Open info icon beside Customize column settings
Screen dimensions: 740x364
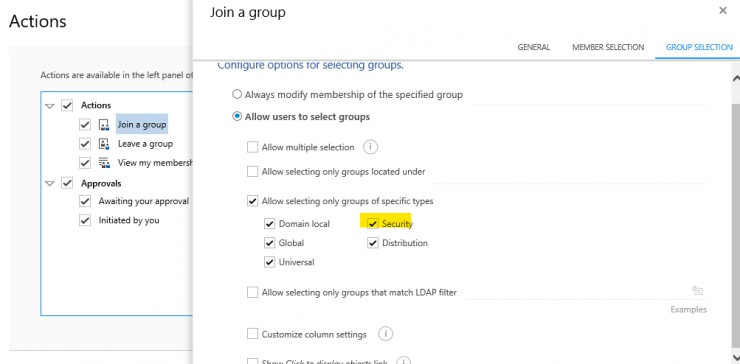coord(386,334)
